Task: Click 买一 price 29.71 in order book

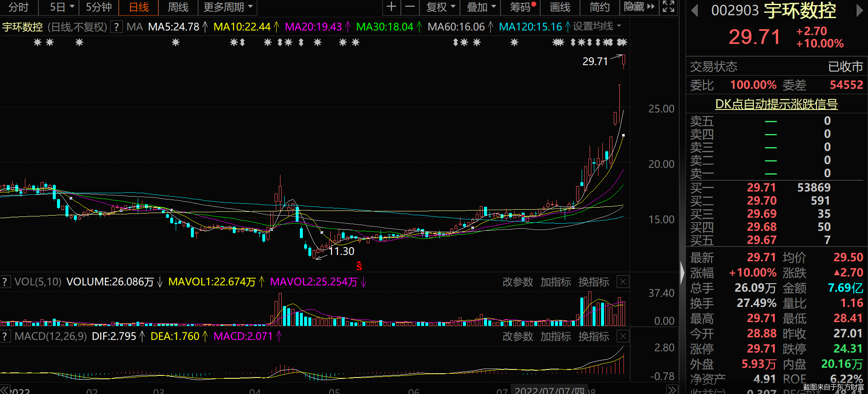Action: (x=762, y=188)
